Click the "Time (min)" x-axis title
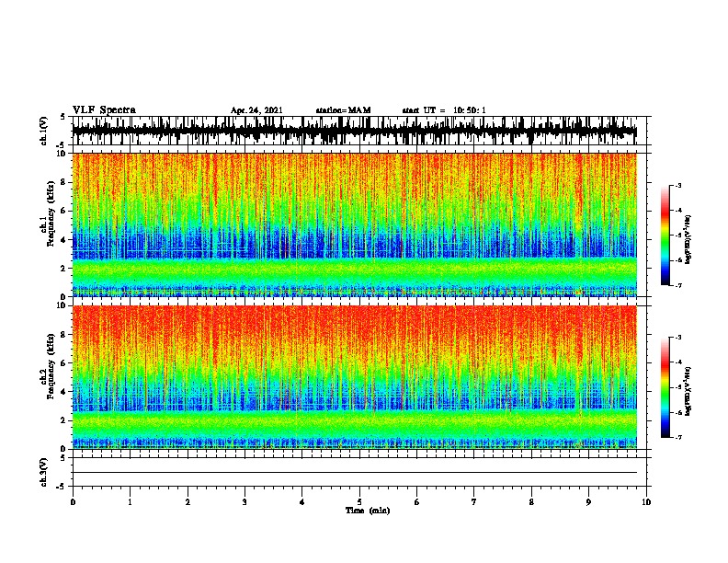The height and width of the screenshot is (563, 728). 368,511
